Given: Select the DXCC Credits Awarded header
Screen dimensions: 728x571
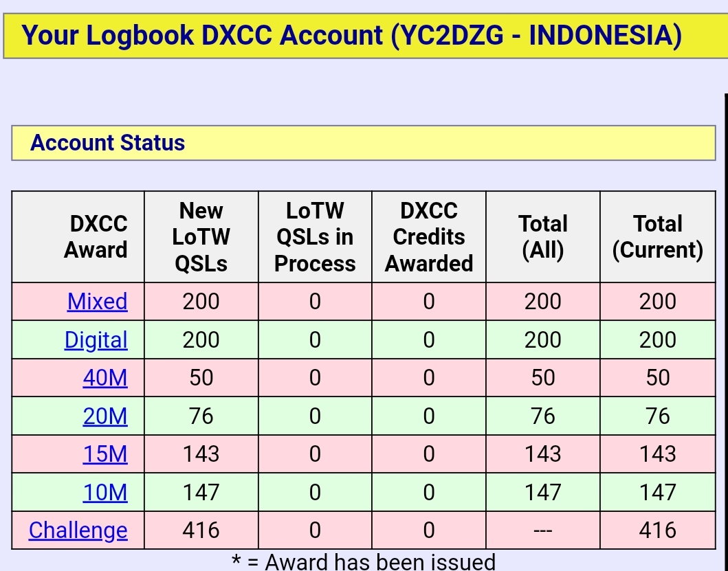Looking at the screenshot, I should point(429,237).
